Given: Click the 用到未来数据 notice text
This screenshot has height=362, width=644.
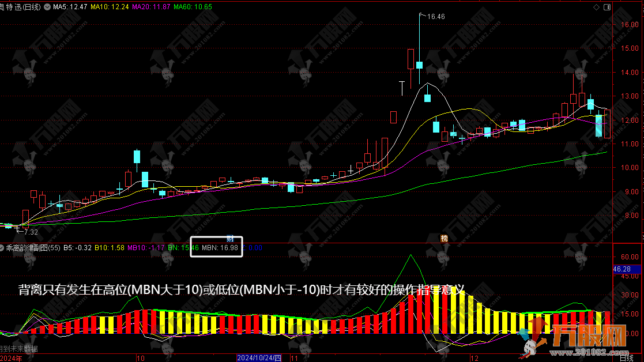Looking at the screenshot, I should click(18, 349).
